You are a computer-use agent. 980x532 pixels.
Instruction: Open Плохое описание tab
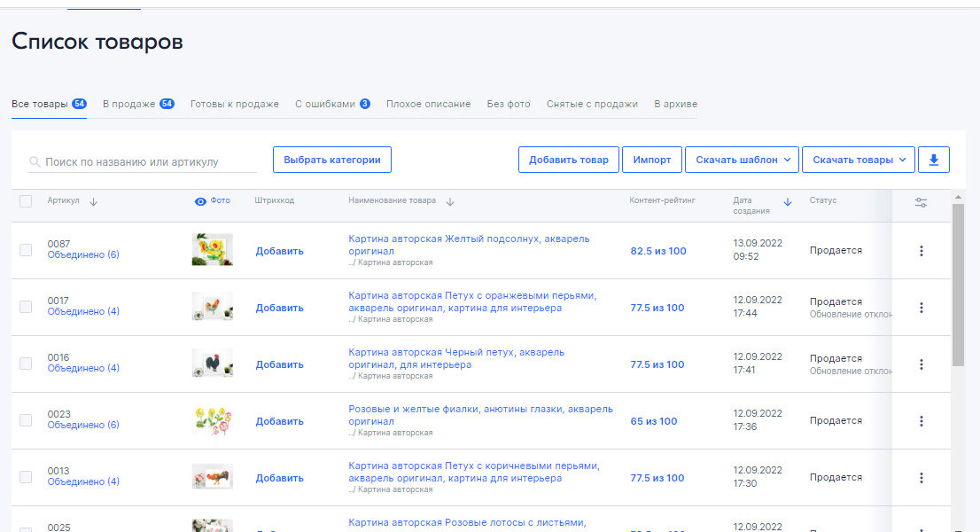[428, 104]
